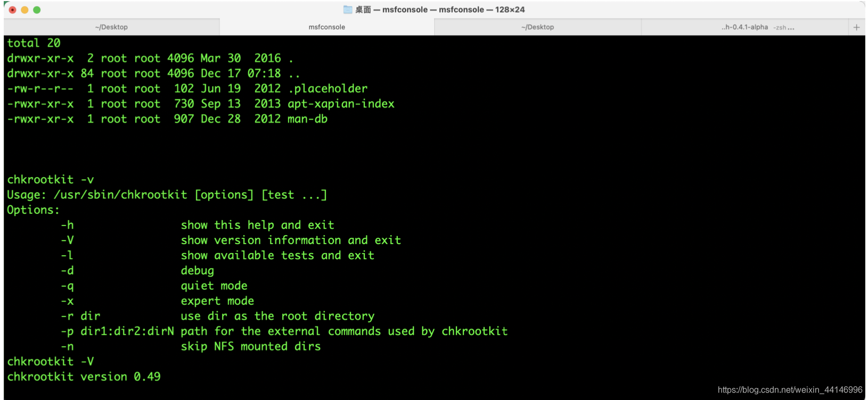The width and height of the screenshot is (868, 400).
Task: Click 'show version information and exit' text
Action: click(291, 240)
